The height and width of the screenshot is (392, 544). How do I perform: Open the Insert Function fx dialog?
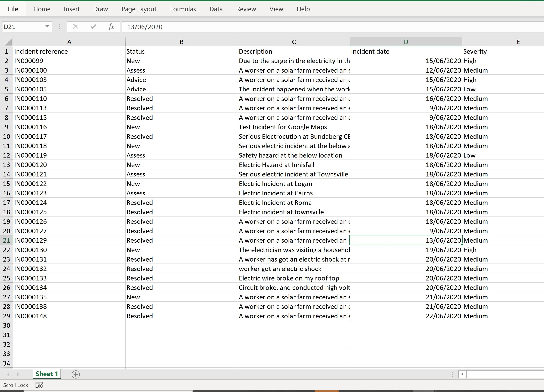tap(111, 27)
